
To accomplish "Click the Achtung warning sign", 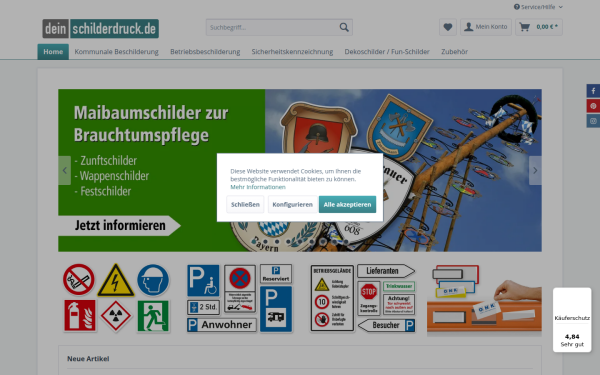I will pos(399,304).
